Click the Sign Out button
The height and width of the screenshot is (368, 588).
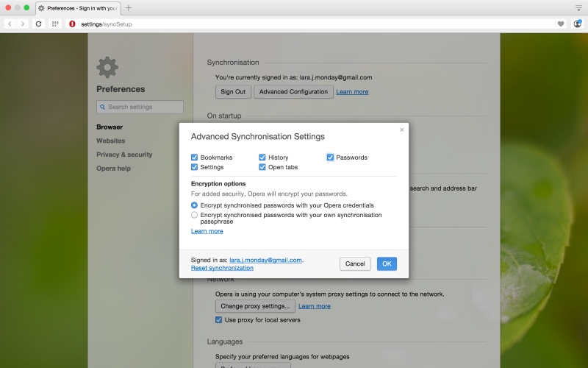tap(233, 91)
